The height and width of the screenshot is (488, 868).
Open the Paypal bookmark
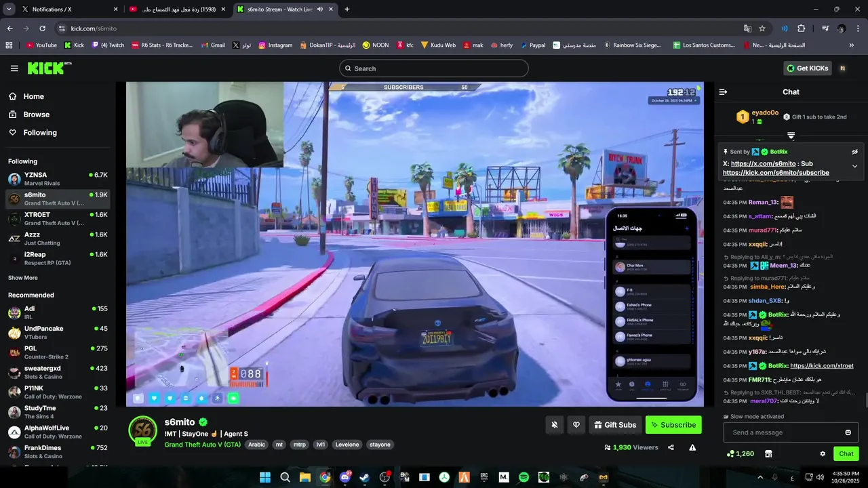[x=533, y=45]
